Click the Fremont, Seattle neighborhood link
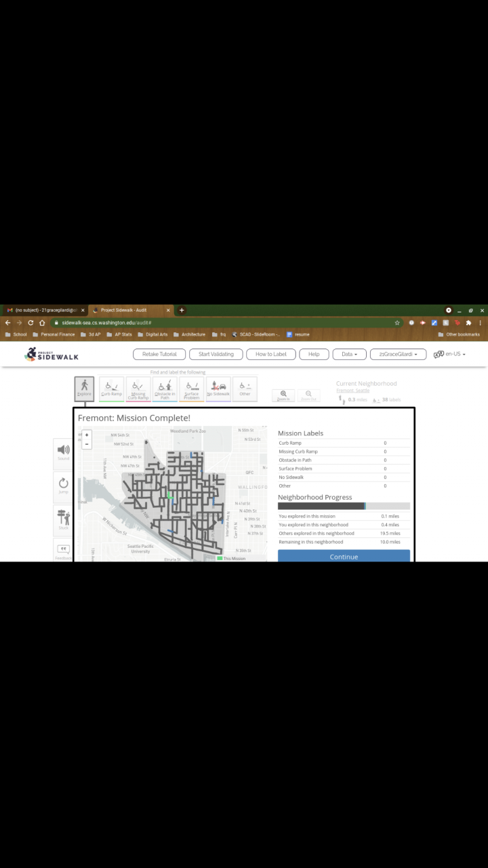The image size is (488, 868). [352, 391]
